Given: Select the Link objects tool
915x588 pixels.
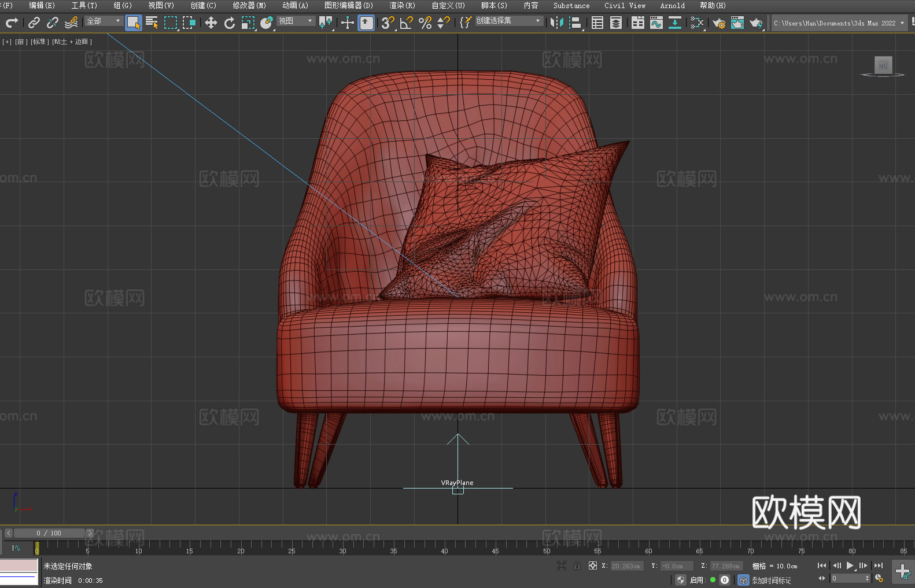Looking at the screenshot, I should coord(34,23).
